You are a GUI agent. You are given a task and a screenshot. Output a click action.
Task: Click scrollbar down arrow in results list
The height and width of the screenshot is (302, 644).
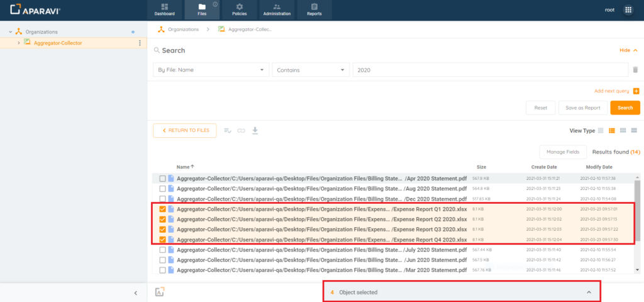(x=638, y=270)
